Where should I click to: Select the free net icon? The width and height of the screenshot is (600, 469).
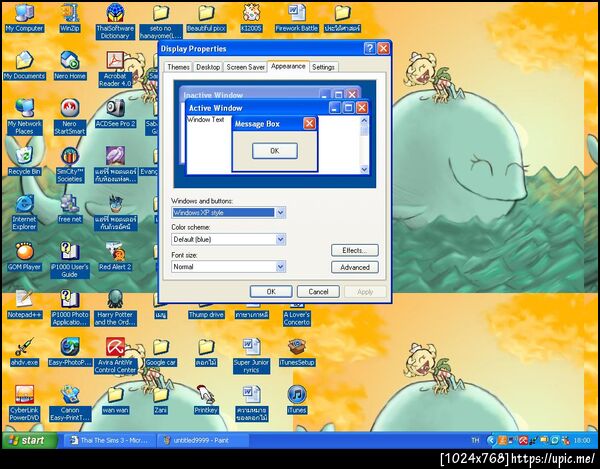(70, 209)
